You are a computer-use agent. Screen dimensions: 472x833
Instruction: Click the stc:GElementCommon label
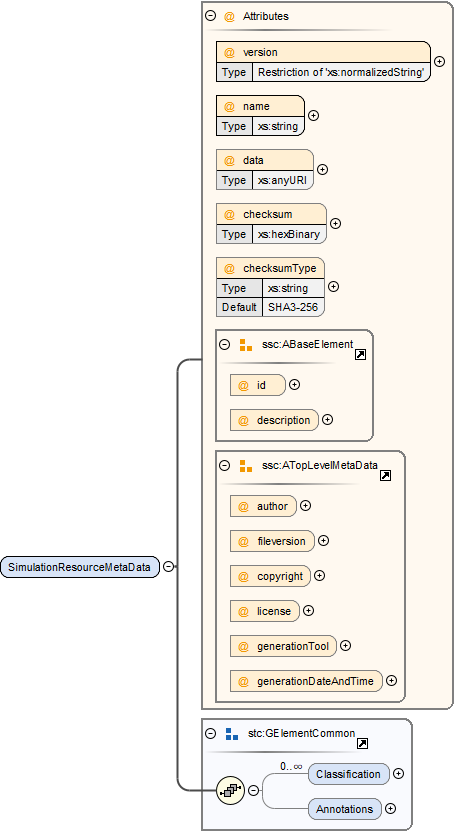[x=301, y=734]
